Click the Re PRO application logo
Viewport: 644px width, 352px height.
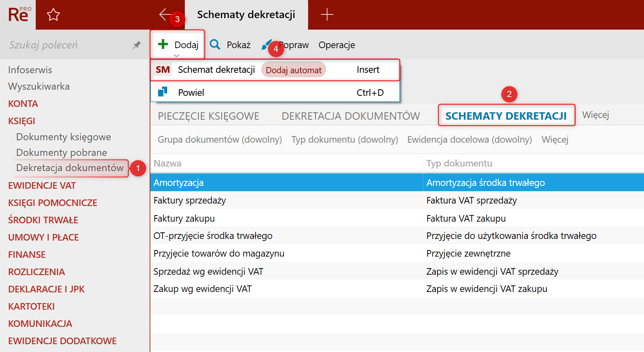click(18, 15)
